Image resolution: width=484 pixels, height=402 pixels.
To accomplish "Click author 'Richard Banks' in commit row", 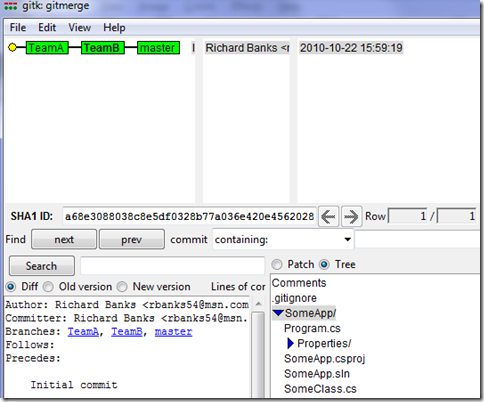I will 247,48.
